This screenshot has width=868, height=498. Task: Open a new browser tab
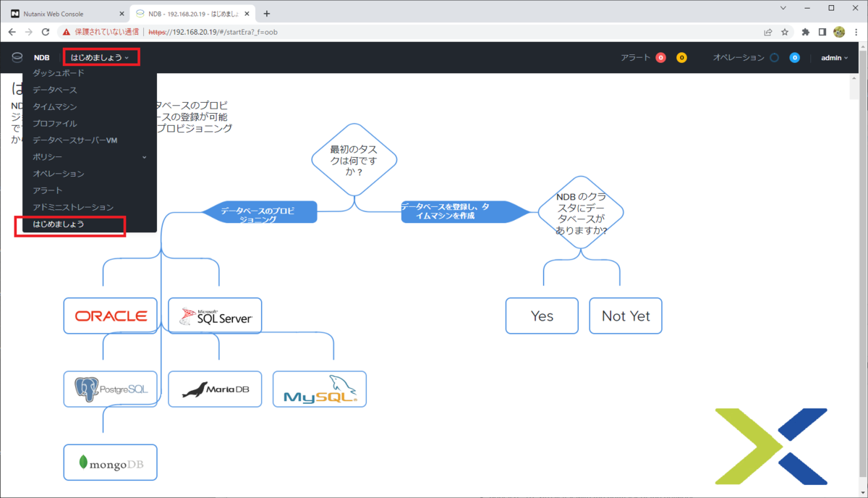267,14
